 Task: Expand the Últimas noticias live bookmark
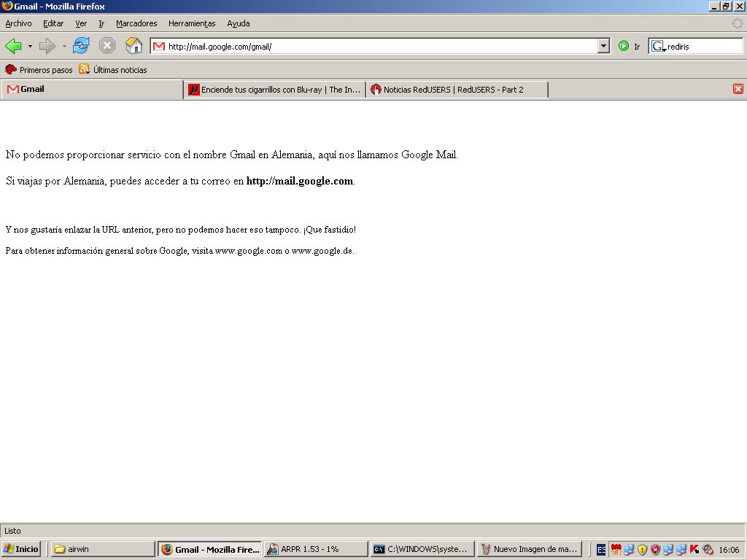(x=113, y=69)
